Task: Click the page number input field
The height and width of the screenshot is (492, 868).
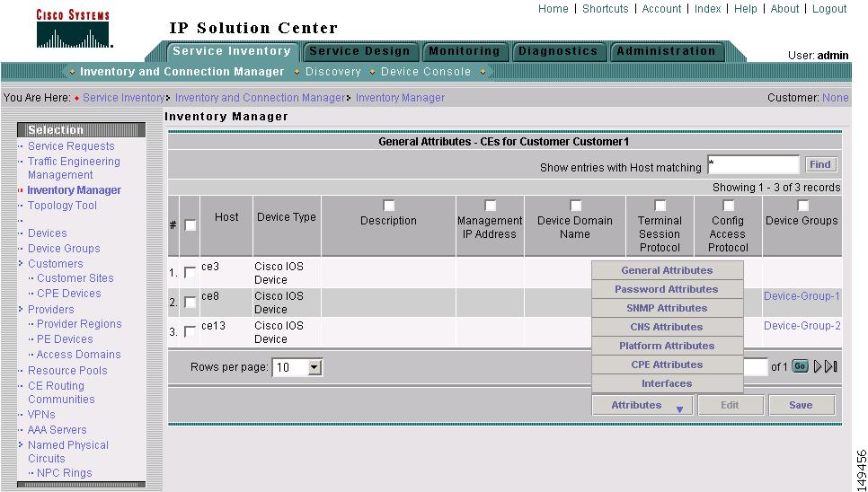Action: point(755,366)
